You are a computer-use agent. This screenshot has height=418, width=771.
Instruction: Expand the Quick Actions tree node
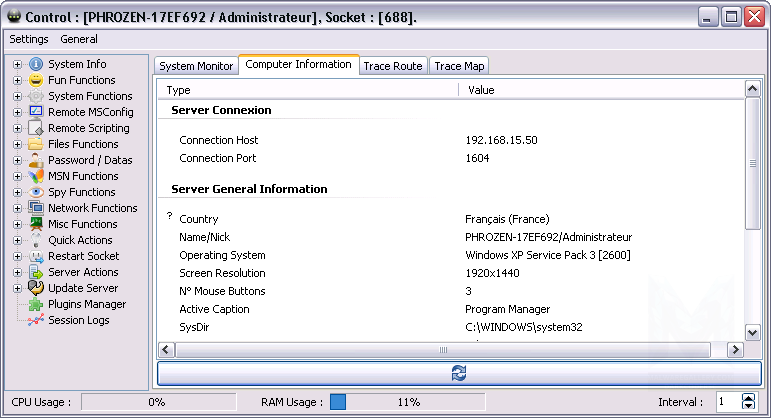[x=17, y=240]
